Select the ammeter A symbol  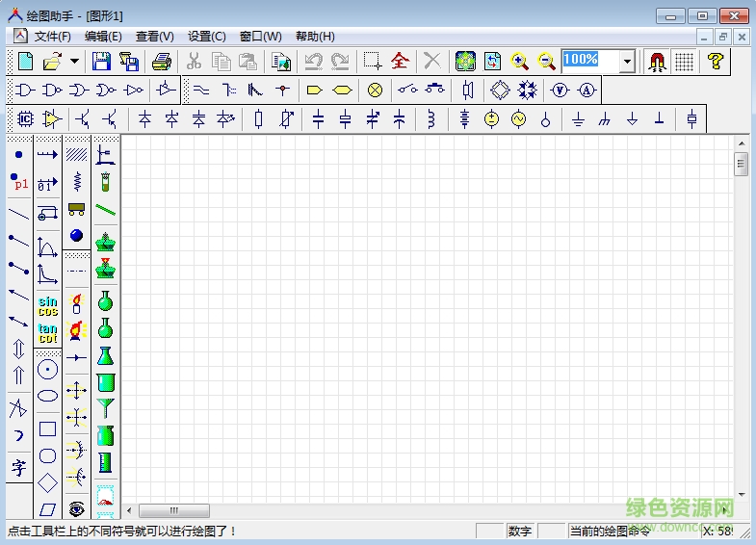coord(587,91)
